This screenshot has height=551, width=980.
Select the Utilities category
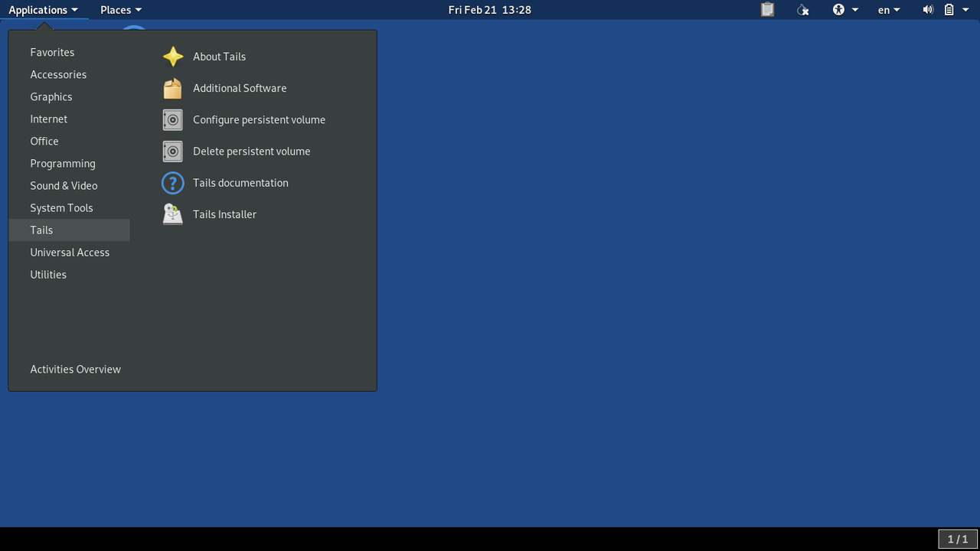coord(69,274)
